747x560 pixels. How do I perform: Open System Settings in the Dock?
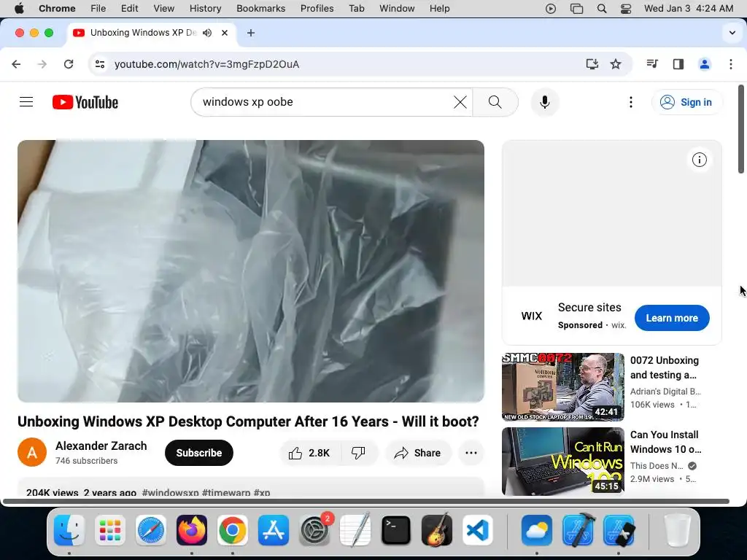coord(314,530)
